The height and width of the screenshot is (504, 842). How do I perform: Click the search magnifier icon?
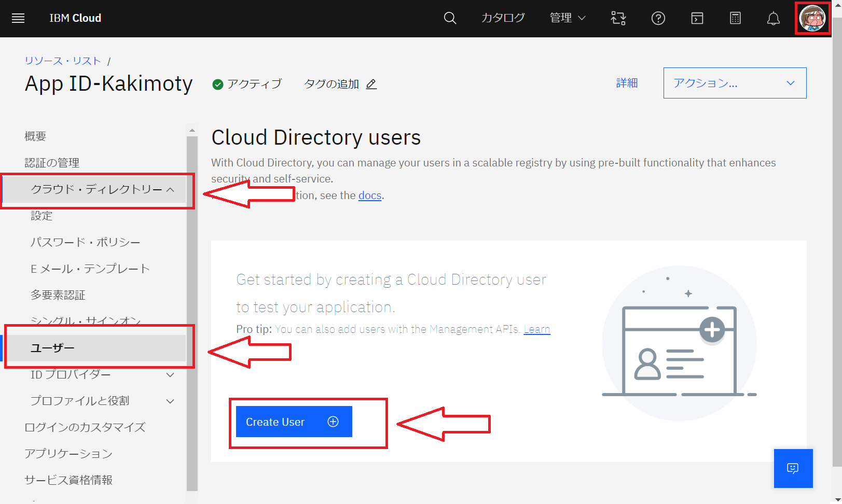(x=450, y=18)
